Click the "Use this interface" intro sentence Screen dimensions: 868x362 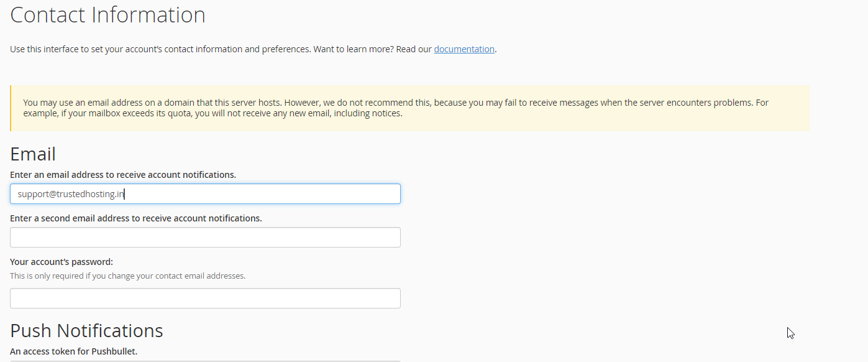(160, 49)
